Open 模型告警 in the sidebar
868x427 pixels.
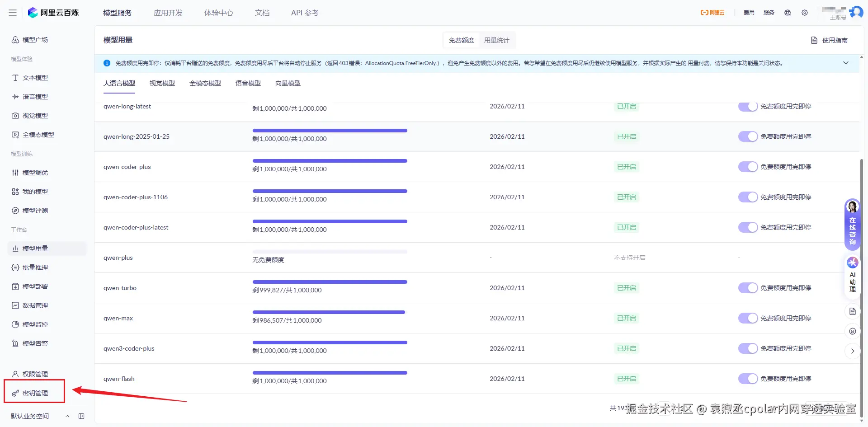(35, 343)
